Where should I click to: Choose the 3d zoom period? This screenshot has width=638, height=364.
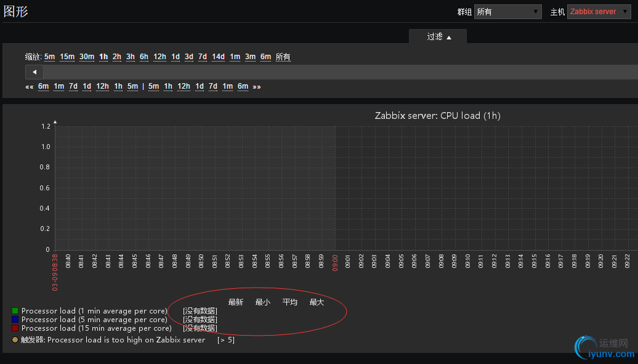click(x=189, y=57)
